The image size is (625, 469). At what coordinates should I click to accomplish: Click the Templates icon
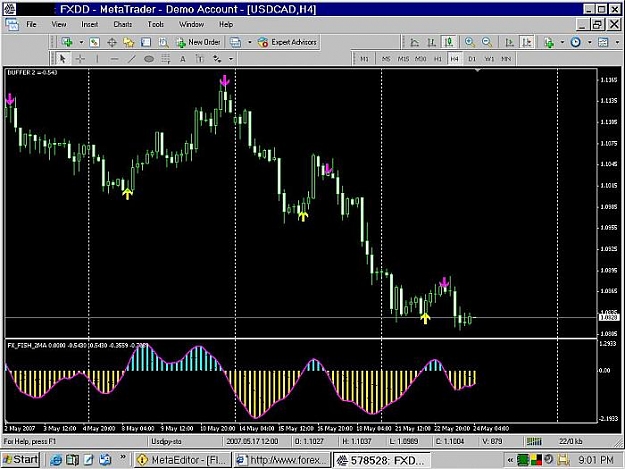pyautogui.click(x=603, y=42)
